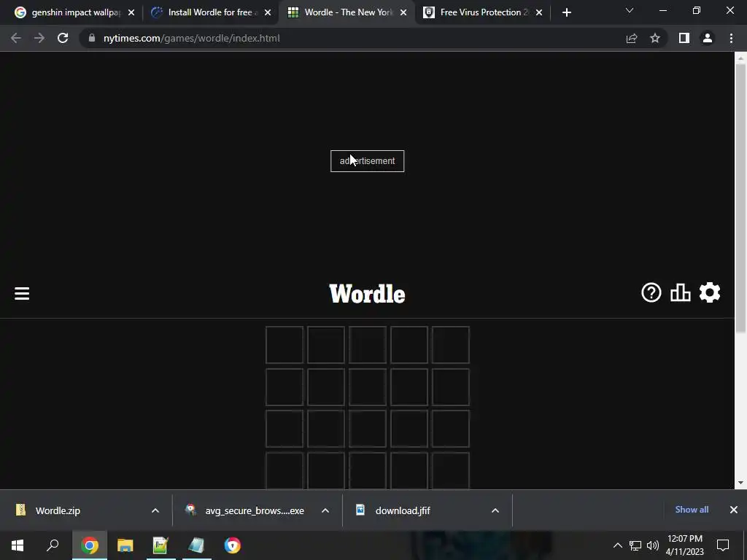Open the tab search chevron in the title bar

(x=630, y=10)
